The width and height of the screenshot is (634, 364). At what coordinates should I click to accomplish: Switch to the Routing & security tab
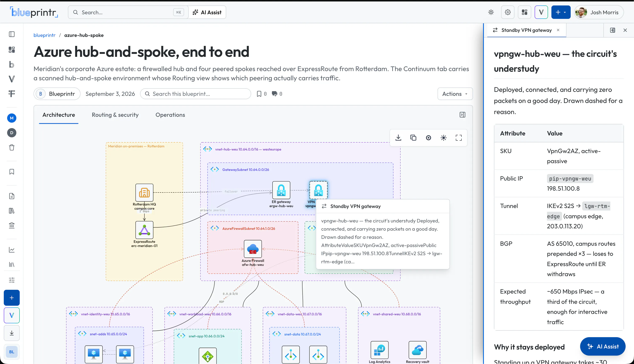coord(115,115)
